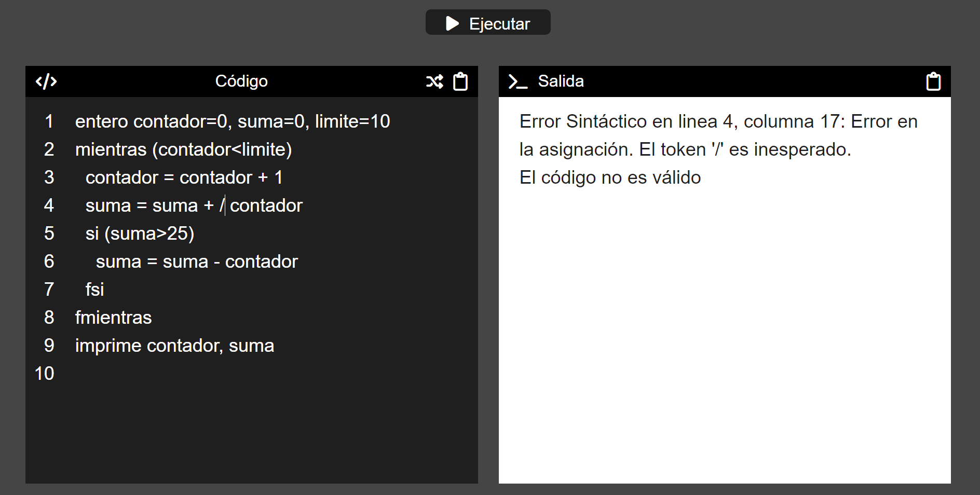Image resolution: width=980 pixels, height=495 pixels.
Task: Copy output with Salida panel clipboard icon
Action: [933, 81]
